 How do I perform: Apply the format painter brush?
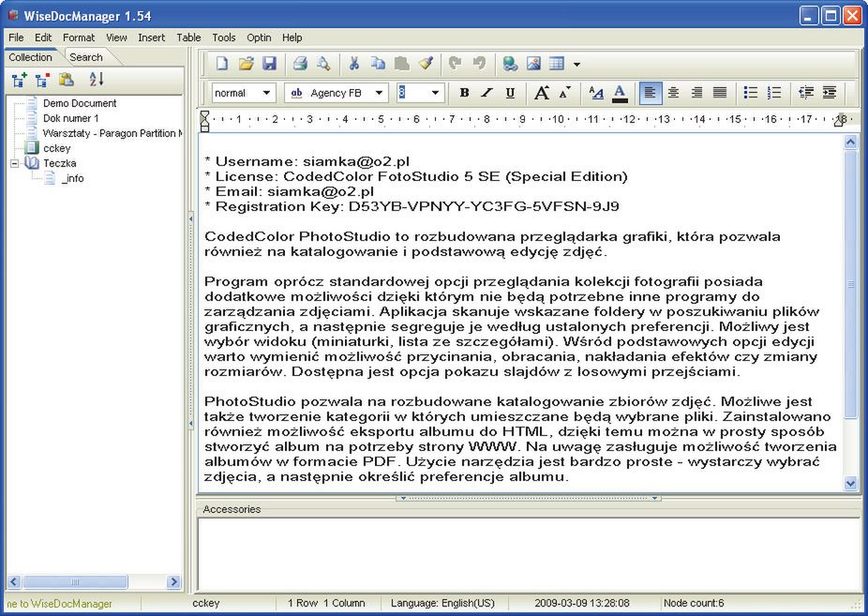point(426,64)
